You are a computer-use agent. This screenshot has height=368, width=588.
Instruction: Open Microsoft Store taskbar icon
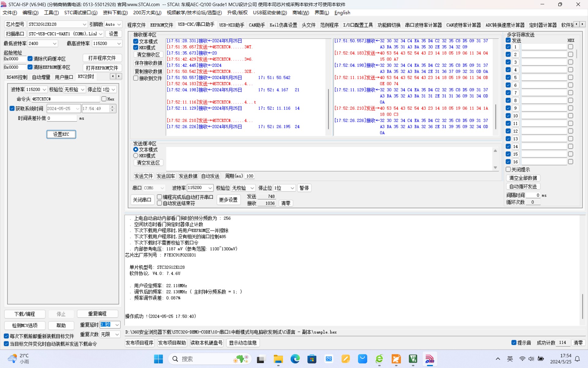pyautogui.click(x=312, y=359)
